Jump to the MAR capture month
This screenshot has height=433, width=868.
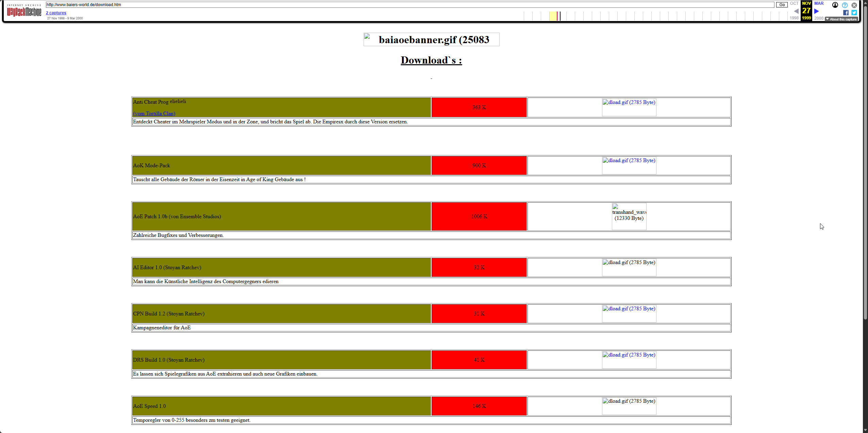pyautogui.click(x=819, y=3)
